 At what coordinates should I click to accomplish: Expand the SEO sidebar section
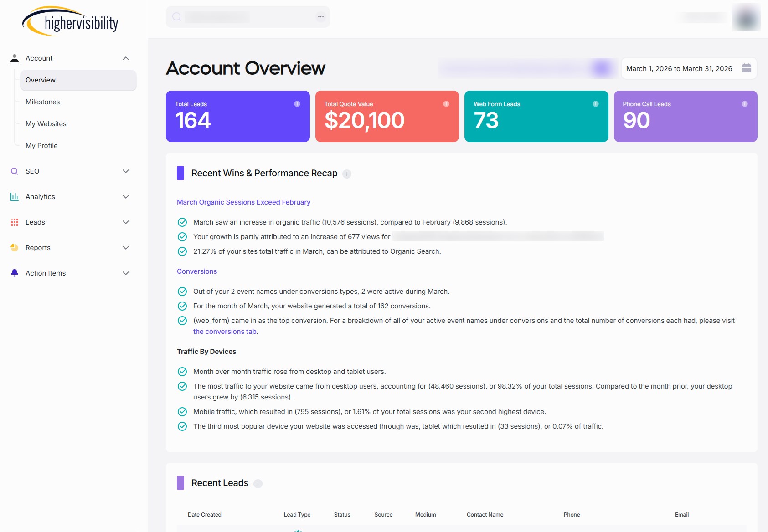click(x=126, y=171)
